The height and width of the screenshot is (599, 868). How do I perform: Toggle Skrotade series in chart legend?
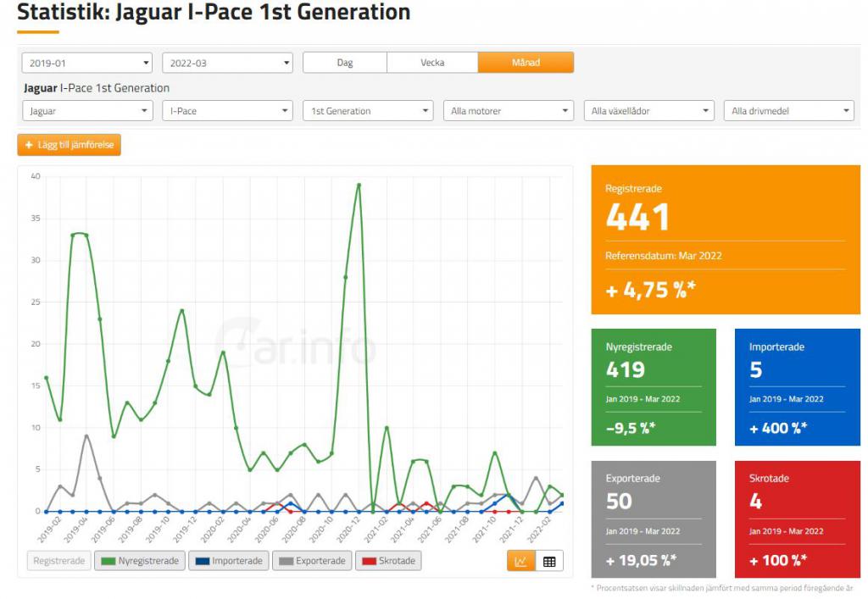click(x=388, y=561)
